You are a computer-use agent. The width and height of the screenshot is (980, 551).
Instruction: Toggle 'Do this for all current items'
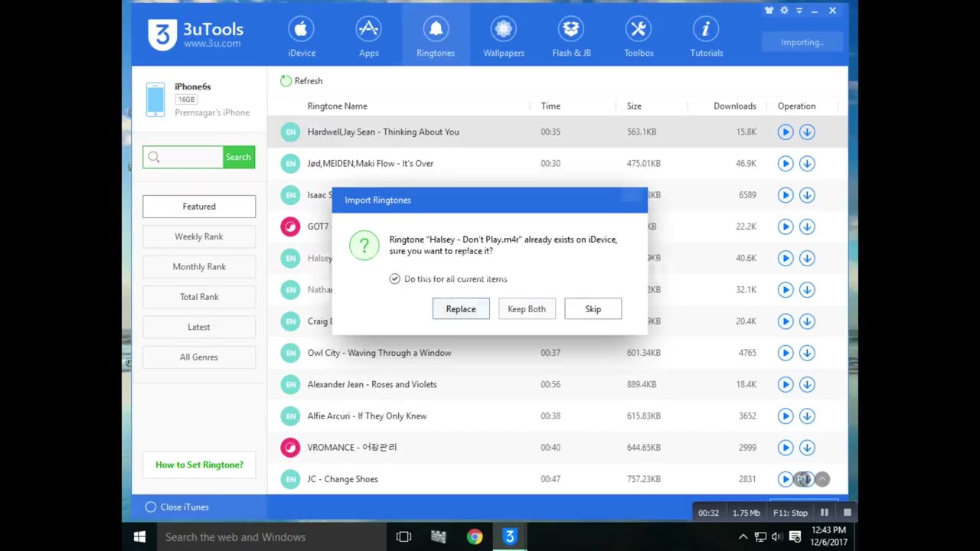[x=394, y=279]
